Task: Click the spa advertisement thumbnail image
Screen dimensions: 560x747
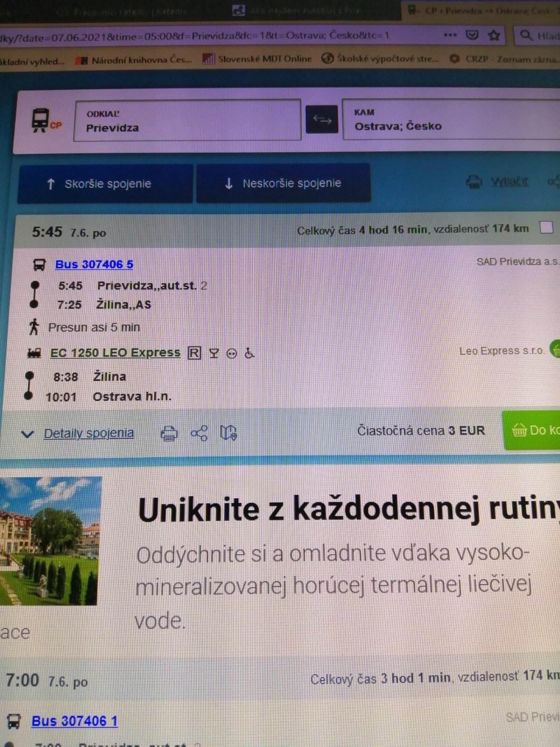Action: click(x=49, y=541)
